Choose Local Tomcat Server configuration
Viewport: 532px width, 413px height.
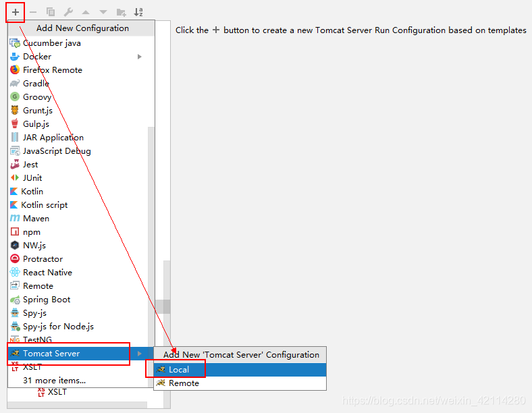pyautogui.click(x=240, y=370)
